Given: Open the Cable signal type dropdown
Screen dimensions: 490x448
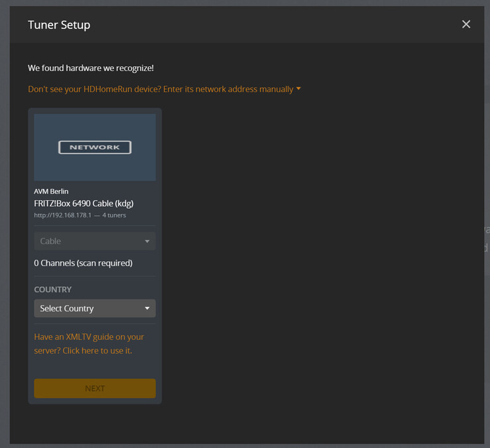Looking at the screenshot, I should point(95,241).
